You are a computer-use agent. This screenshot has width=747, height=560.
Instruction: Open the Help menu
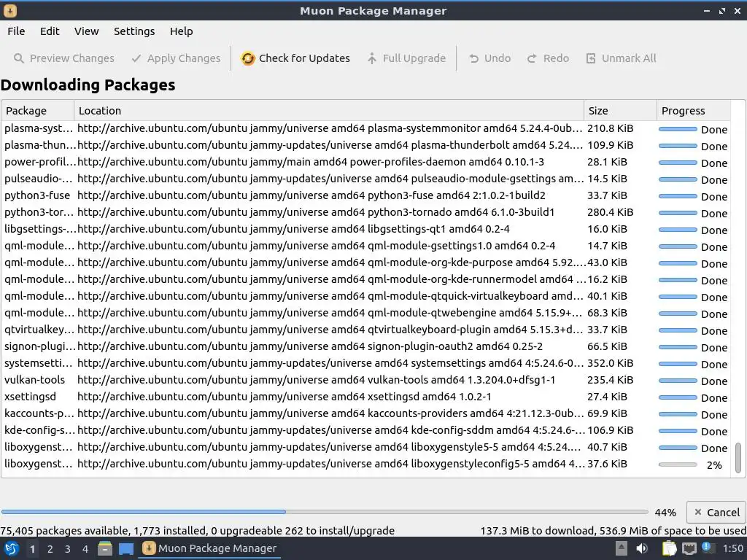pos(181,31)
